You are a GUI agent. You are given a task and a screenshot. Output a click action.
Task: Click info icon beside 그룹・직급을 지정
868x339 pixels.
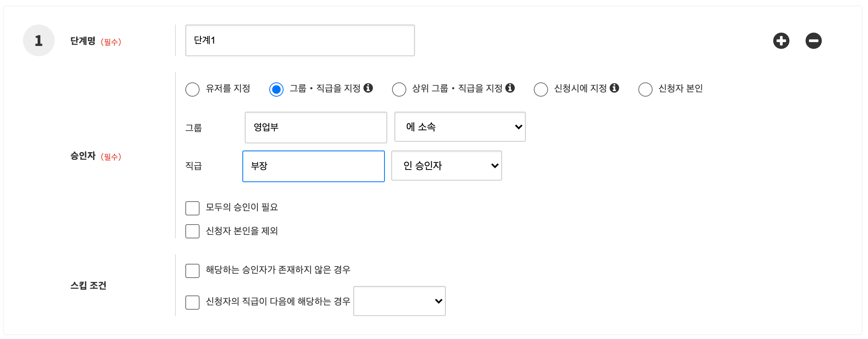pos(368,88)
